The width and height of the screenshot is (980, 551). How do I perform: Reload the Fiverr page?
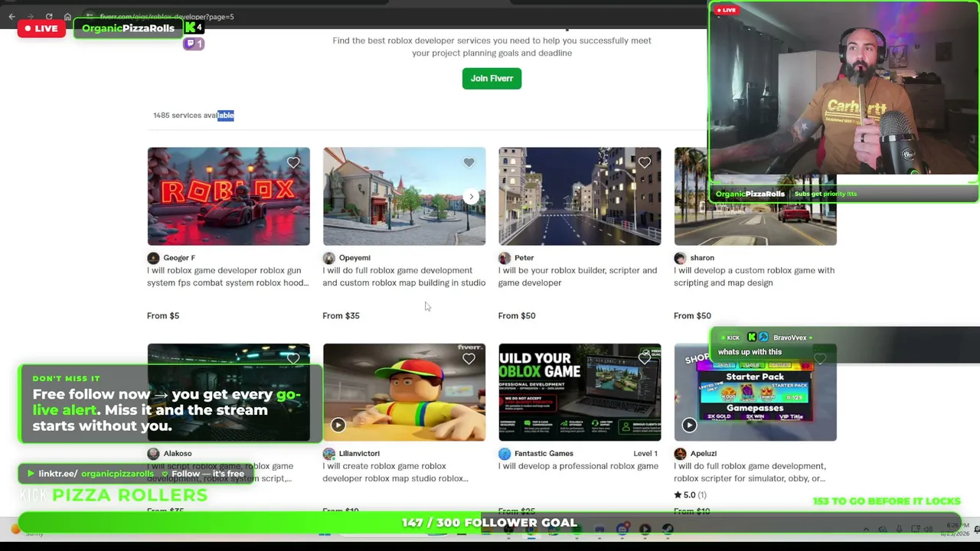49,17
